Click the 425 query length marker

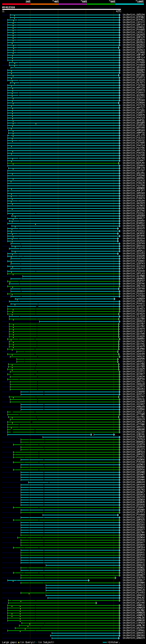(x=118, y=11)
